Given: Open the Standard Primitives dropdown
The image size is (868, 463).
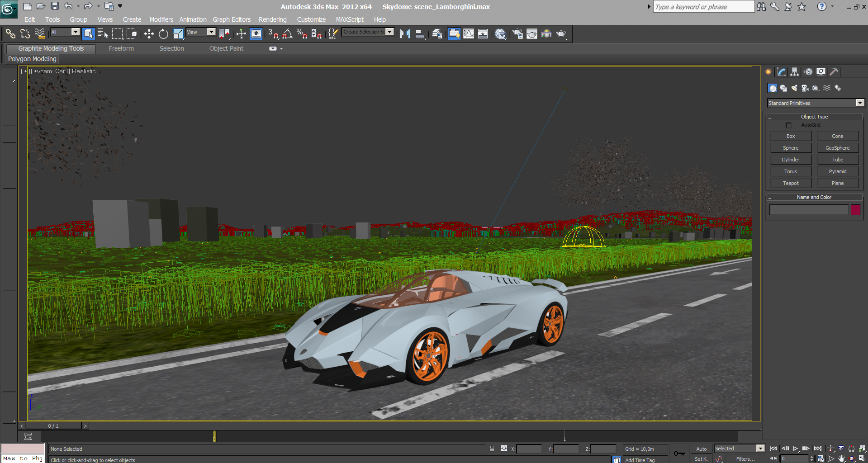Looking at the screenshot, I should coord(859,103).
